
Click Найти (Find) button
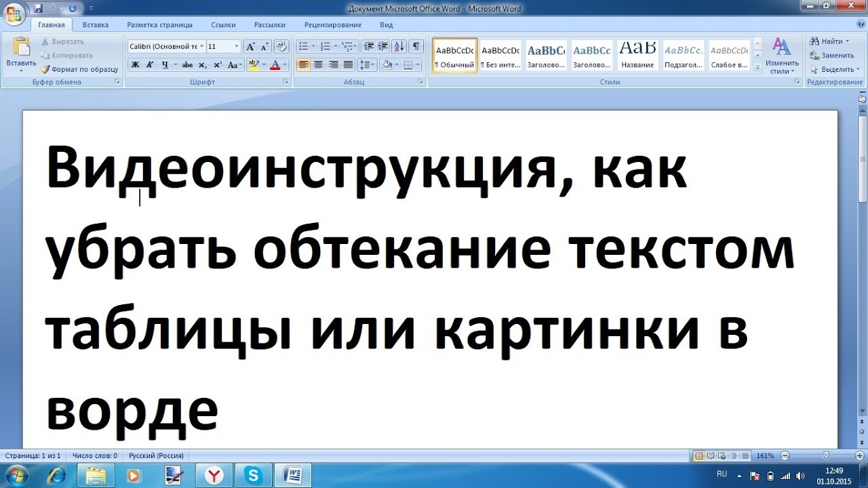[829, 41]
